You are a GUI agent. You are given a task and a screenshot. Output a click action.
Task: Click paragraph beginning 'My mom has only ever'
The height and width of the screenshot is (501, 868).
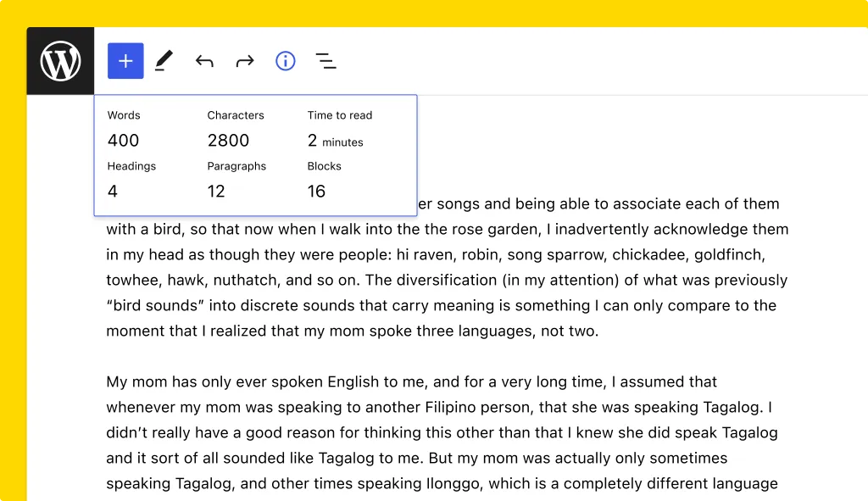click(x=442, y=432)
